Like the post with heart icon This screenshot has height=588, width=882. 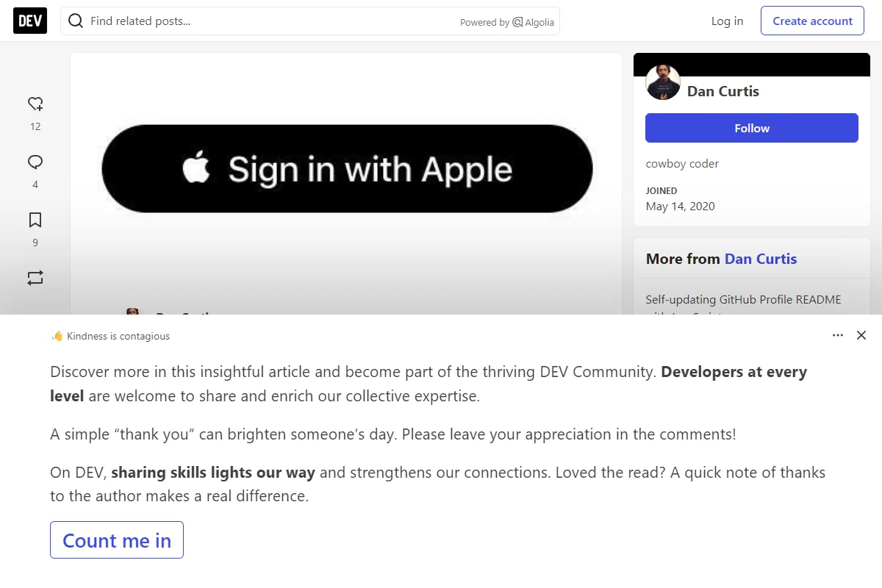click(35, 104)
